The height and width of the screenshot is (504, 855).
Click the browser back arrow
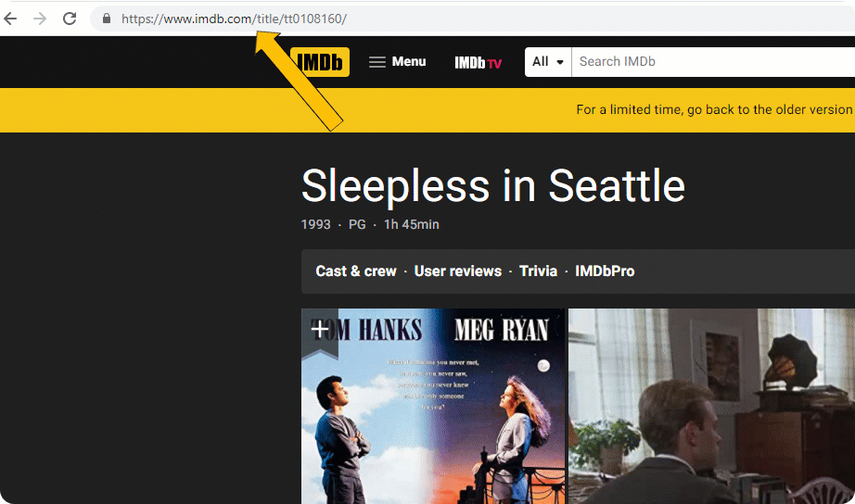(11, 19)
